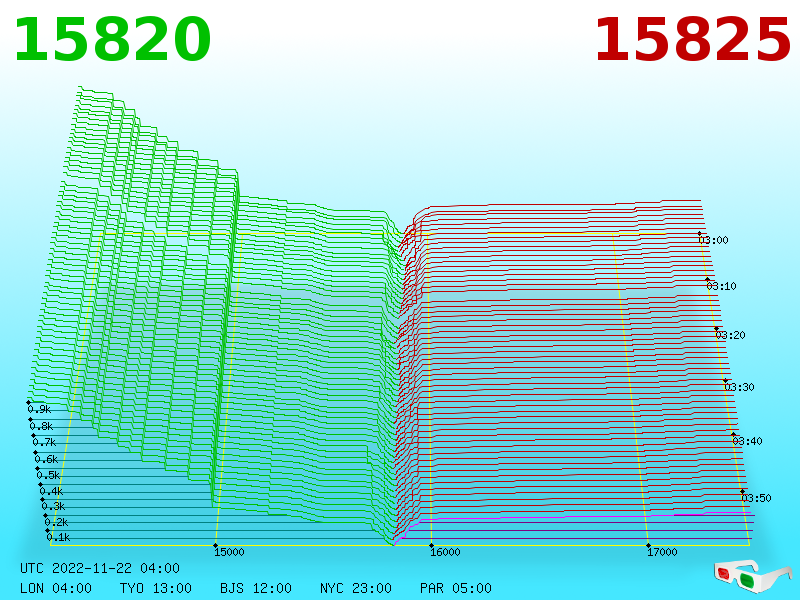Click the 0.4k volume axis label
This screenshot has height=600, width=800.
(52, 491)
